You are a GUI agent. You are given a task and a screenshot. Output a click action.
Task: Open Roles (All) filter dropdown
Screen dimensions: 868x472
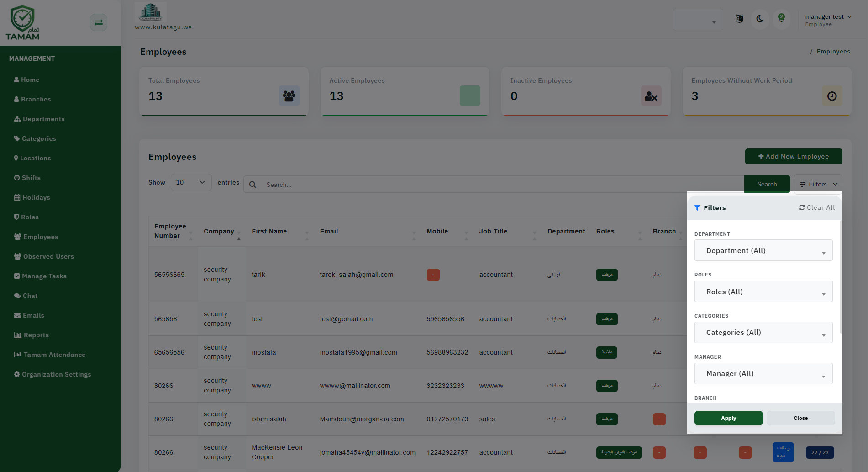tap(763, 292)
